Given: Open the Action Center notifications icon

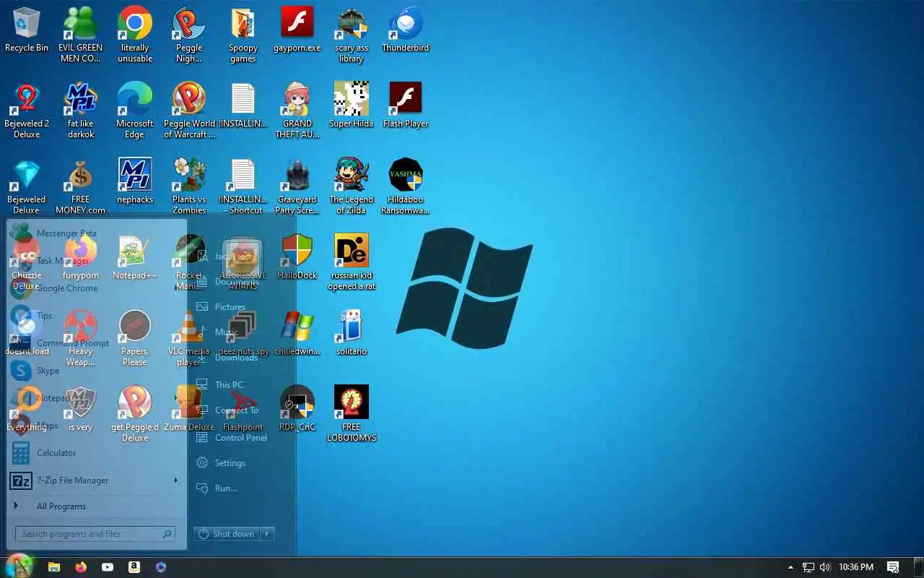Looking at the screenshot, I should [x=893, y=567].
